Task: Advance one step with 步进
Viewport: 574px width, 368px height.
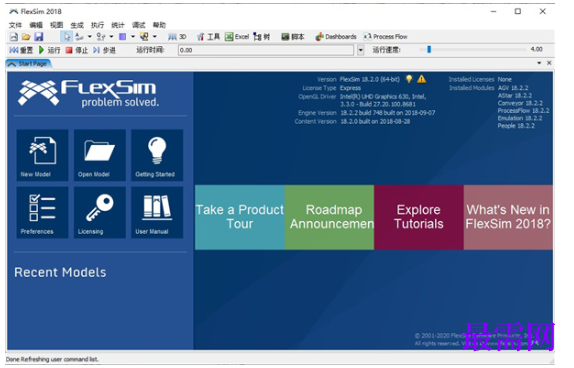Action: [104, 50]
